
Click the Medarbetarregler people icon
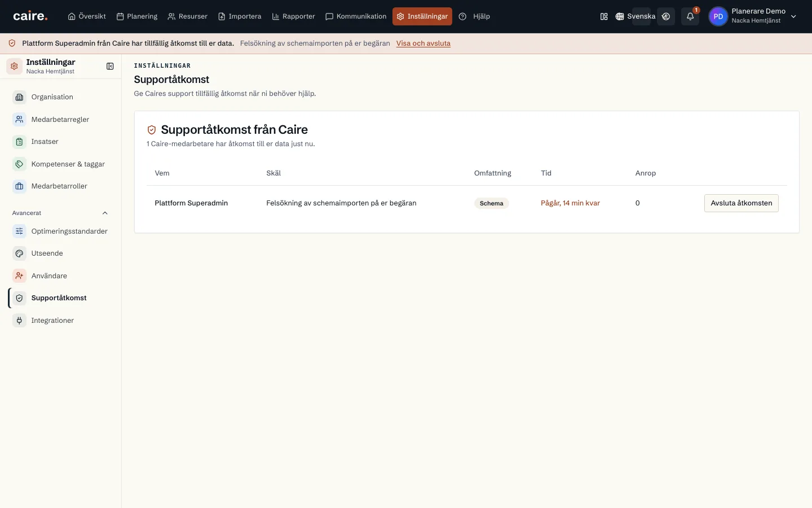[19, 120]
